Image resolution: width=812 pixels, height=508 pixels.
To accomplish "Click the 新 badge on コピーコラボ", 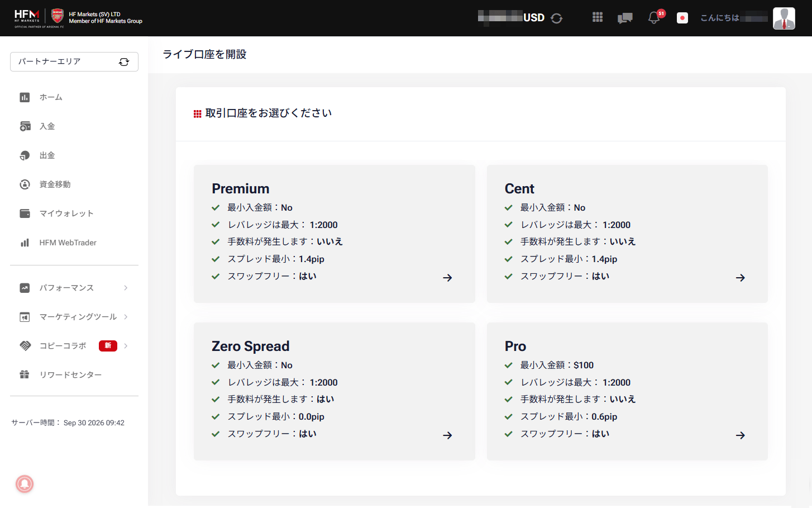I will pyautogui.click(x=108, y=346).
